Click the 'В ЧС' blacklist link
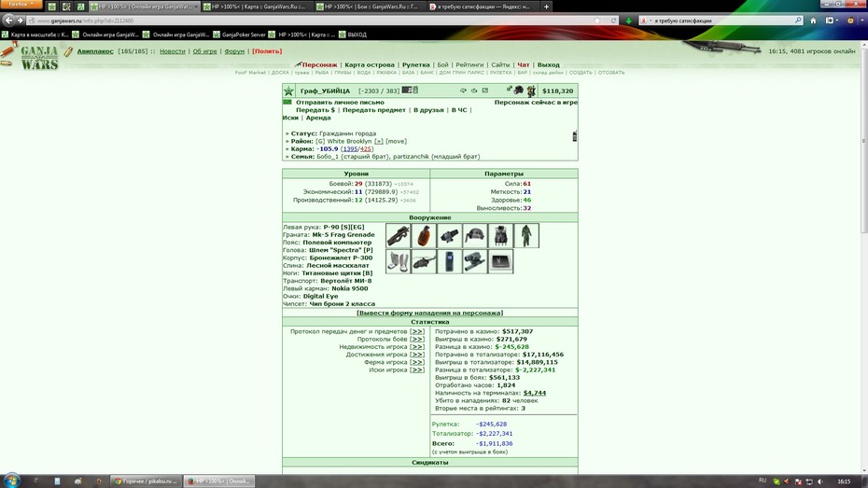868x488 pixels. [459, 110]
